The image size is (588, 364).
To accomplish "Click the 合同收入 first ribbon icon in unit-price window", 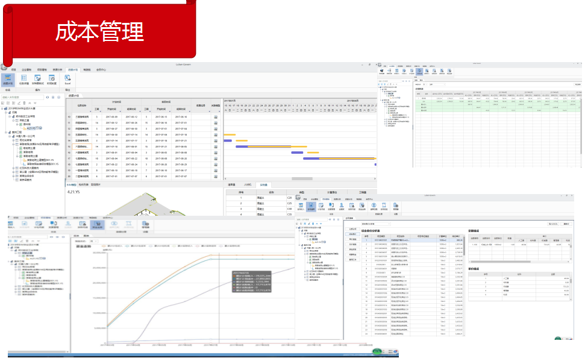I will [301, 207].
